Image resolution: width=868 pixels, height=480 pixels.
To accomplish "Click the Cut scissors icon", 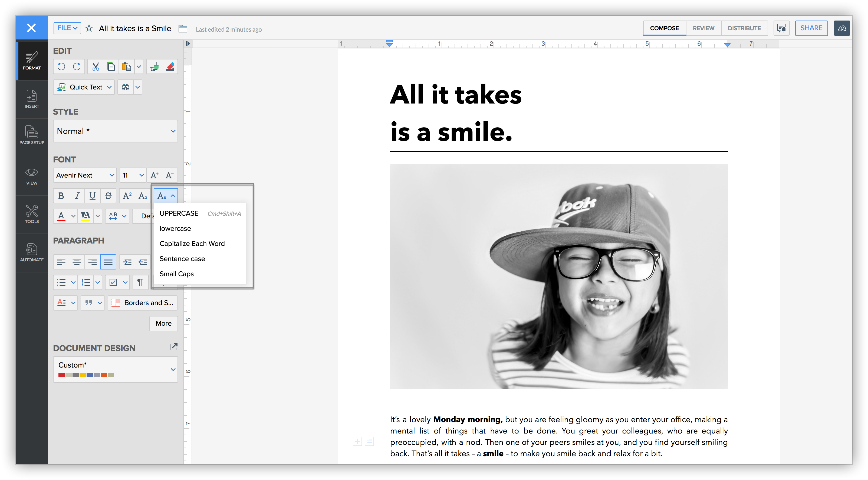I will point(95,67).
